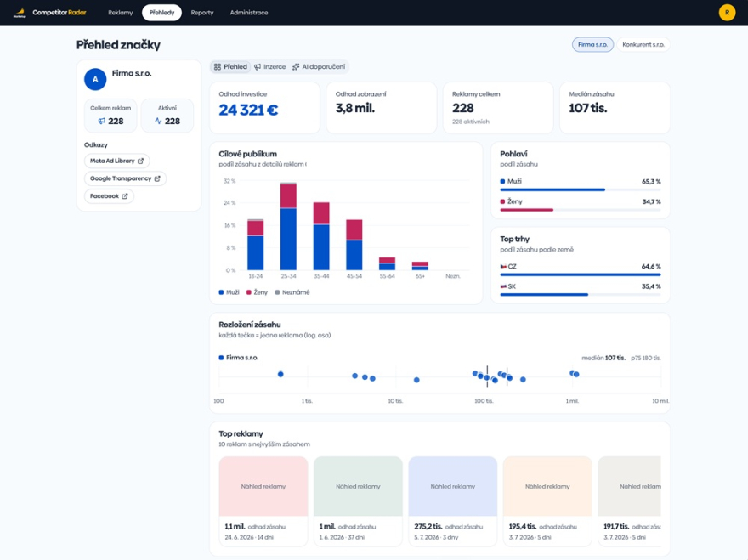Open the ad thumbnail with 195,4 tis. reach

[x=547, y=486]
